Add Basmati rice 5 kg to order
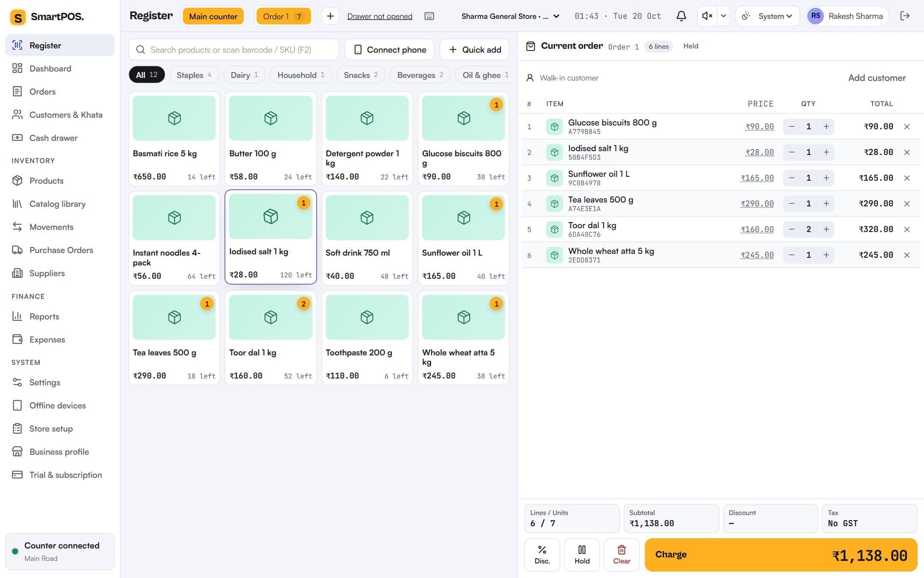This screenshot has height=578, width=924. pos(174,139)
